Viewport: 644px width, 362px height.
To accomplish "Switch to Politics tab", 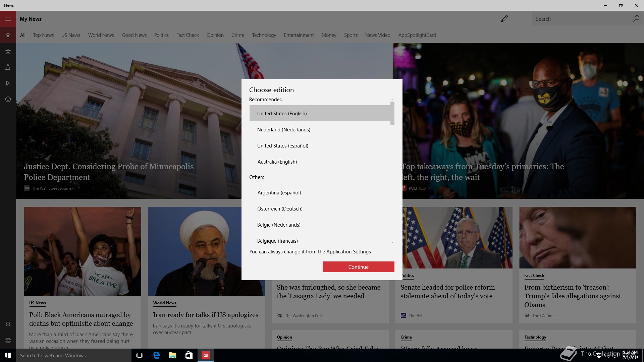I will [x=161, y=35].
